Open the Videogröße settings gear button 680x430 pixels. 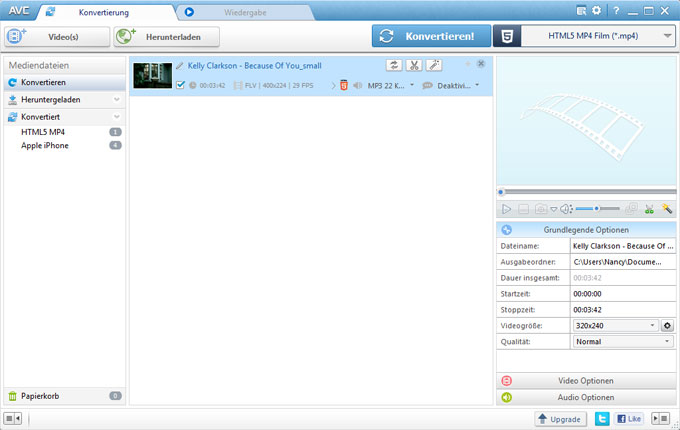[x=667, y=326]
